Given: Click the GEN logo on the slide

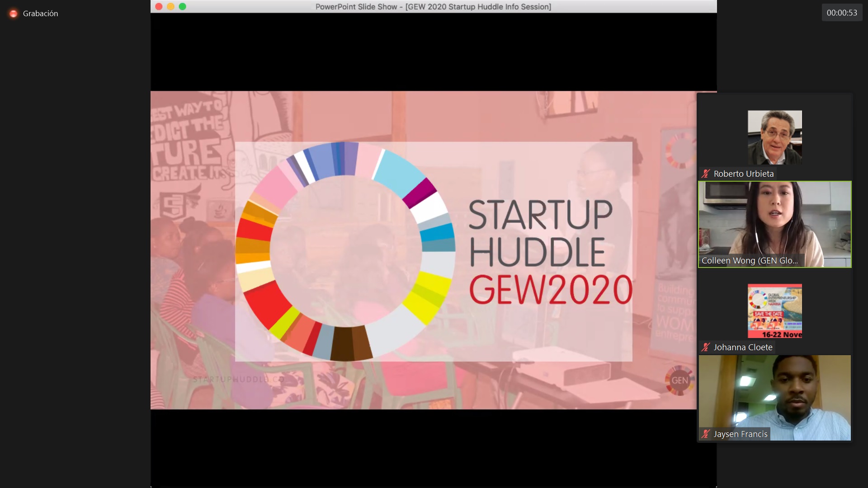Looking at the screenshot, I should (679, 380).
